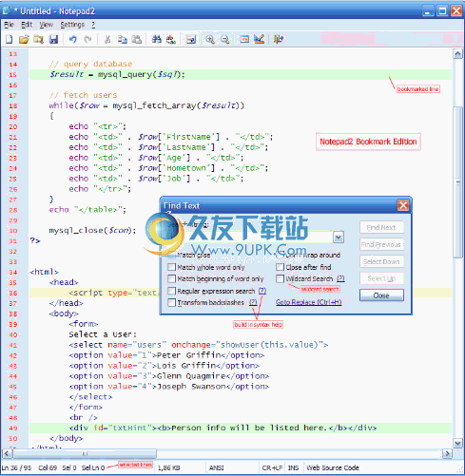Open the Edit menu
Image resolution: width=465 pixels, height=476 pixels.
(x=27, y=25)
